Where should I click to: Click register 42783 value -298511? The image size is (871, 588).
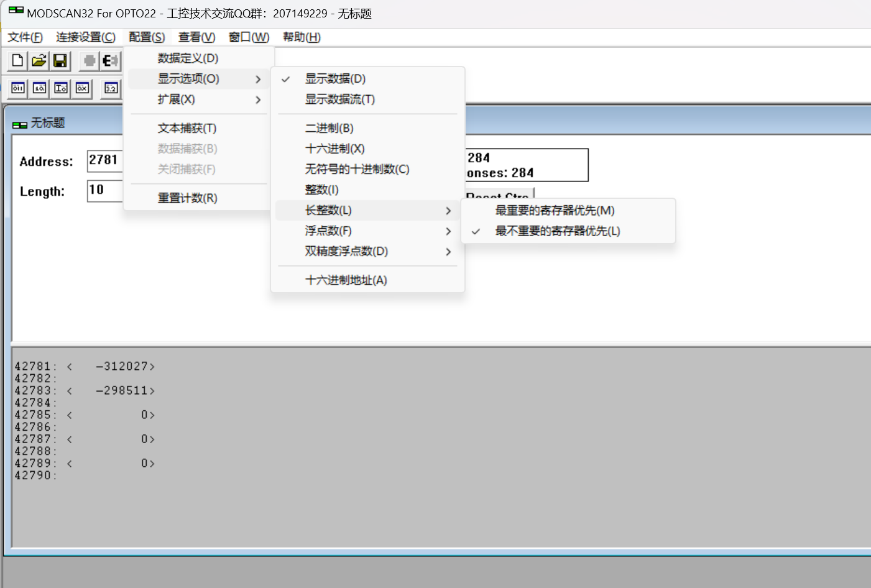[125, 391]
